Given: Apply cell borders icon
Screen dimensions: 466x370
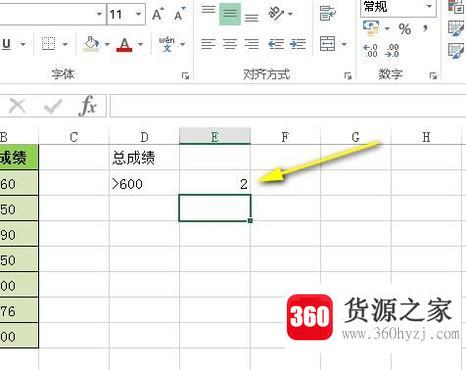Looking at the screenshot, I should tap(48, 44).
